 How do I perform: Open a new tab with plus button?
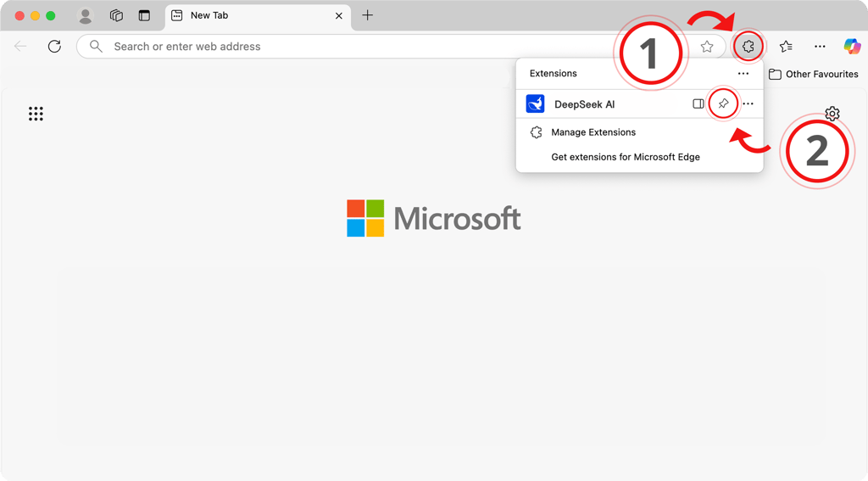click(x=368, y=15)
